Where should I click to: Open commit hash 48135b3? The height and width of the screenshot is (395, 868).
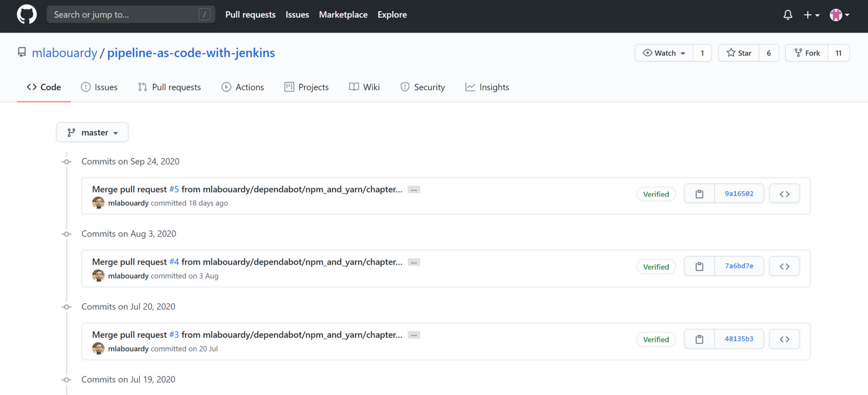(739, 339)
